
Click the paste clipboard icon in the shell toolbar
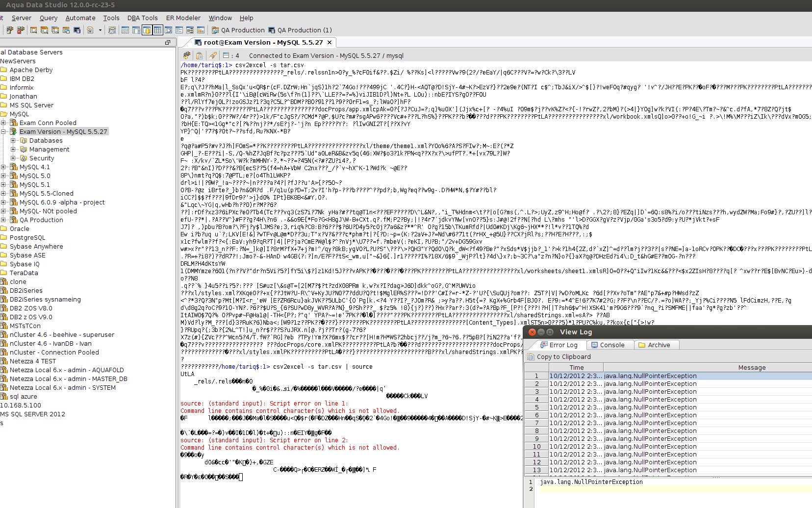pos(199,55)
